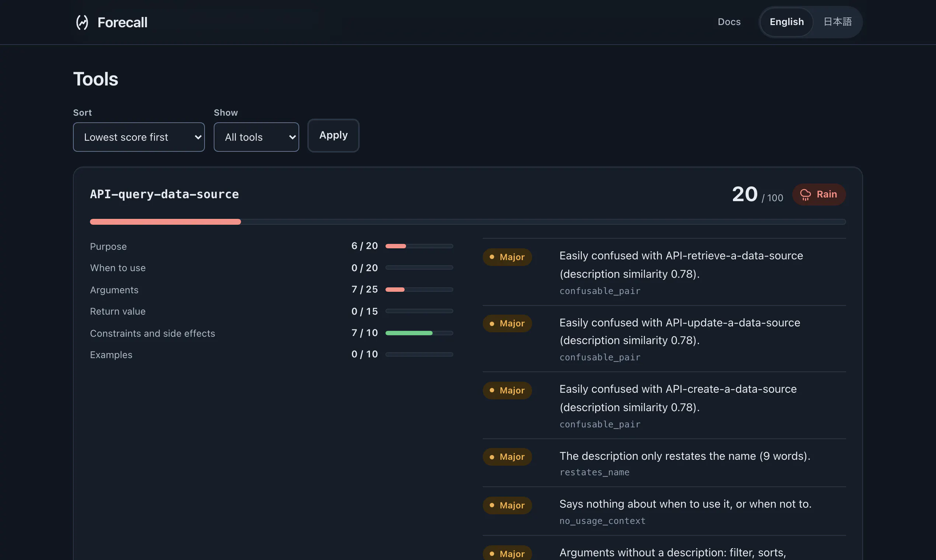Click the 7 / 10 Constraints score

364,333
